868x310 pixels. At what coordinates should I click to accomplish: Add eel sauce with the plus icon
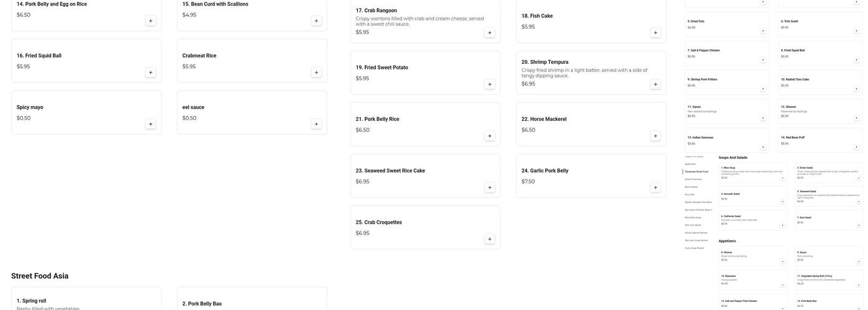coord(316,124)
